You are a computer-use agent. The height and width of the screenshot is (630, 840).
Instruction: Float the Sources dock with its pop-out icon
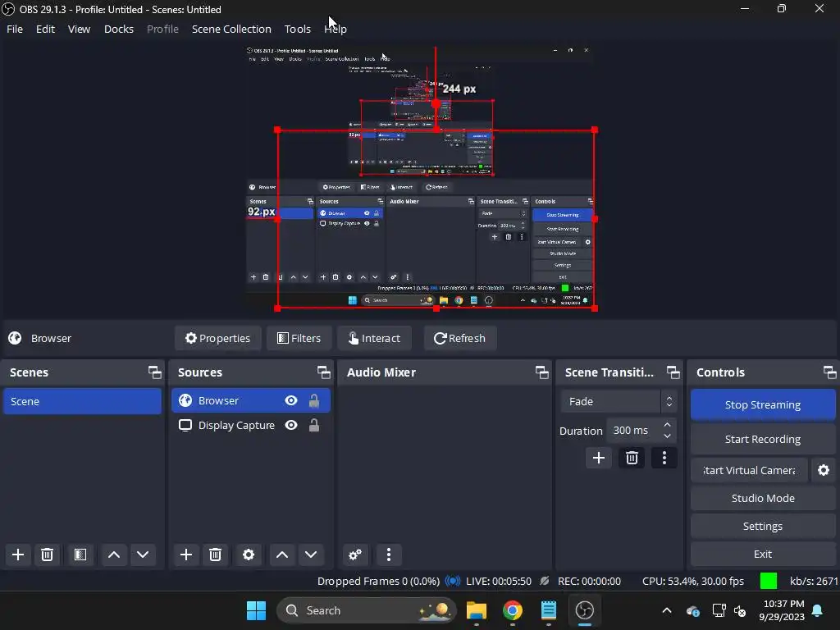click(x=323, y=372)
